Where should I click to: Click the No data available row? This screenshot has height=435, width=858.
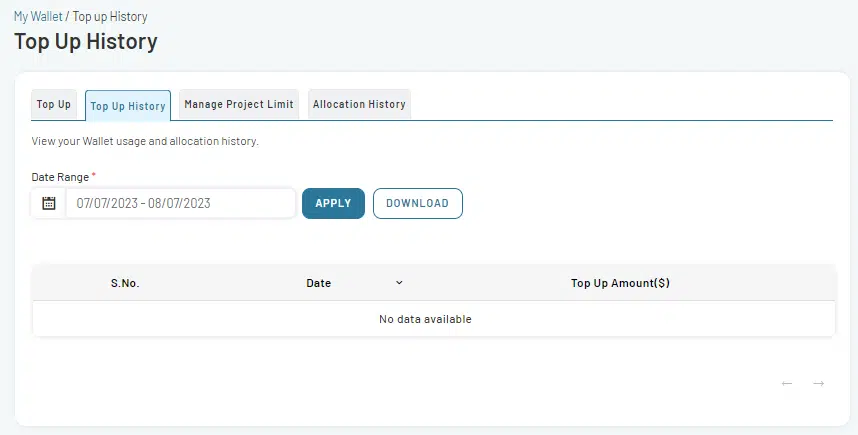pyautogui.click(x=425, y=319)
